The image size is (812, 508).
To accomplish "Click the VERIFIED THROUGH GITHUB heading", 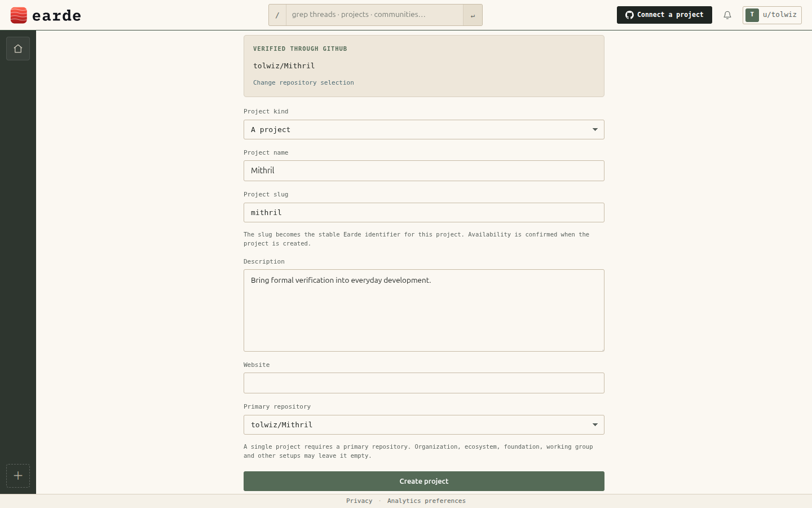I will [x=300, y=49].
